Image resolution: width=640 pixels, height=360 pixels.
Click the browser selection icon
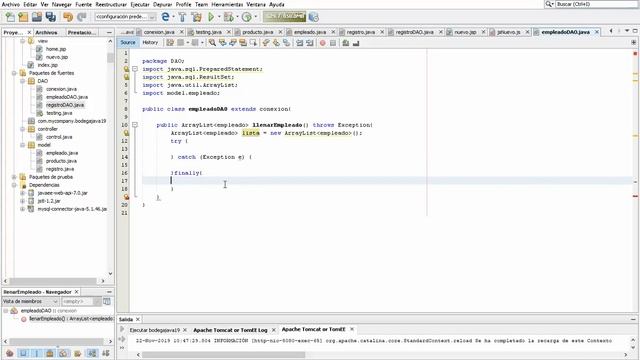click(165, 17)
